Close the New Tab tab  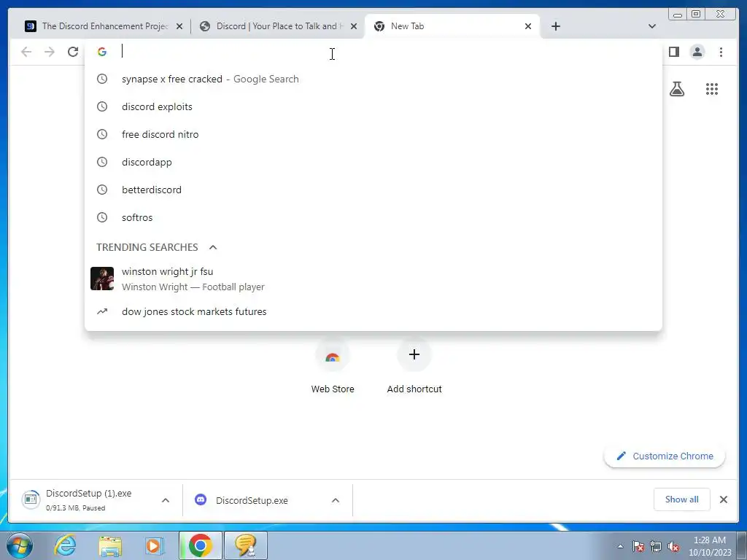click(528, 26)
